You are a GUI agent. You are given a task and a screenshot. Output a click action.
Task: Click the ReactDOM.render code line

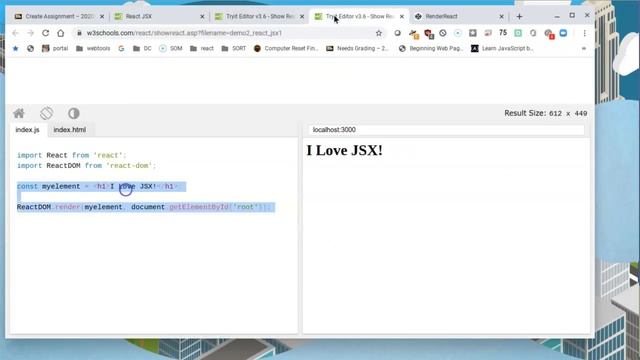144,207
